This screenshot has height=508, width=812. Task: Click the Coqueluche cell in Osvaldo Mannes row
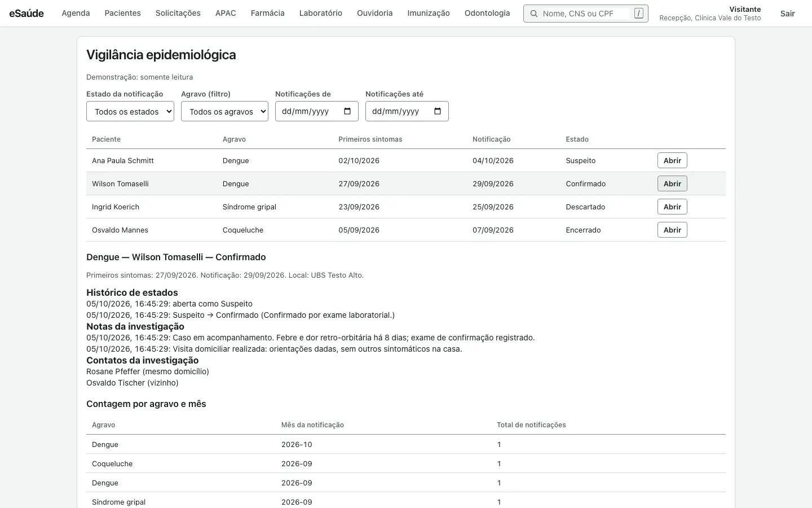(x=243, y=230)
